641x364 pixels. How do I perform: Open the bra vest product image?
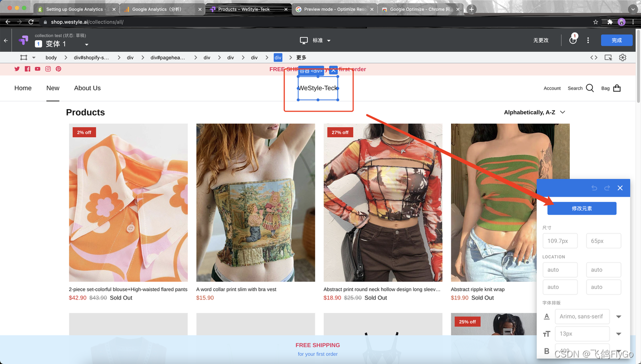[x=255, y=203]
